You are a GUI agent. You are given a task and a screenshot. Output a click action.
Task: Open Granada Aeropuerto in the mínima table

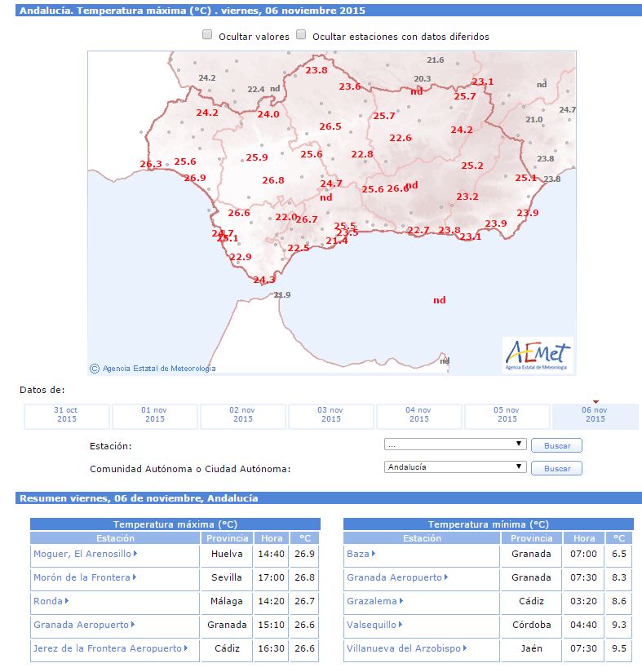(394, 577)
